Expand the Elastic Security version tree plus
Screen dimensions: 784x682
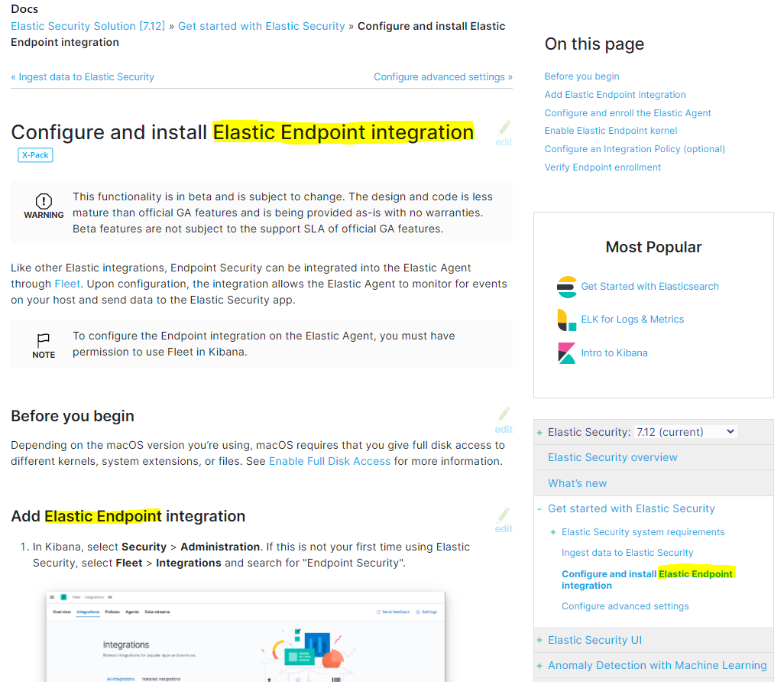pyautogui.click(x=539, y=432)
